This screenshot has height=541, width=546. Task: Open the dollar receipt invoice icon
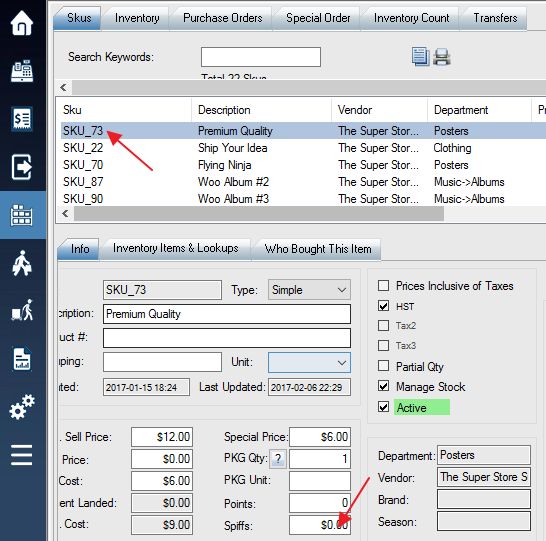click(22, 119)
